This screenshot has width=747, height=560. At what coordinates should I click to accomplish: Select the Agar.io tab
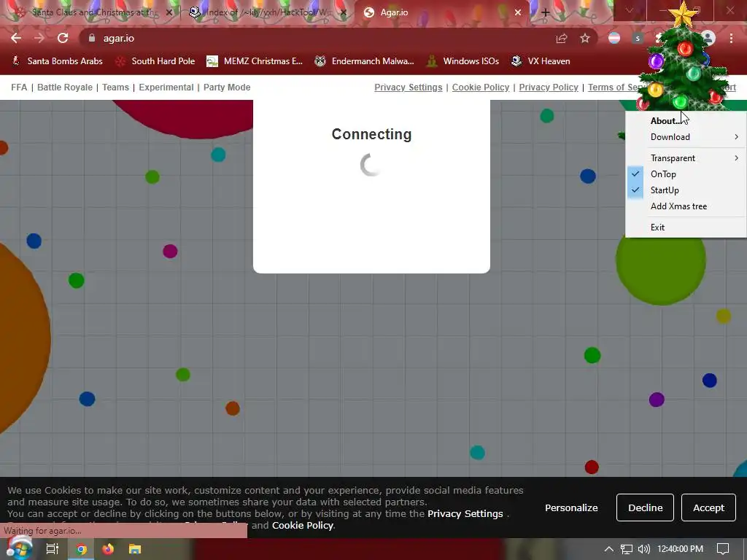tap(441, 12)
